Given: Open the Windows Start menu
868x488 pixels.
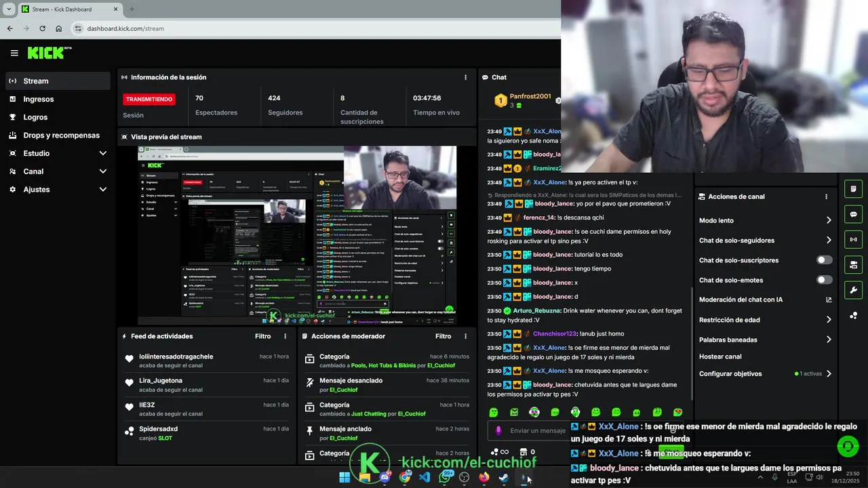Looking at the screenshot, I should 344,477.
